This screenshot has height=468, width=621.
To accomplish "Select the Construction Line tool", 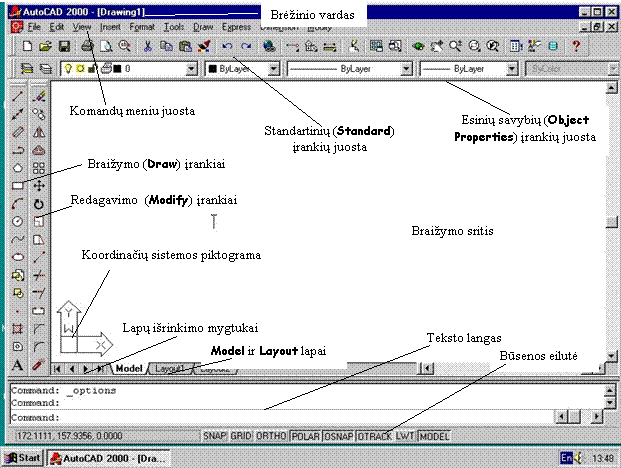I will 17,114.
